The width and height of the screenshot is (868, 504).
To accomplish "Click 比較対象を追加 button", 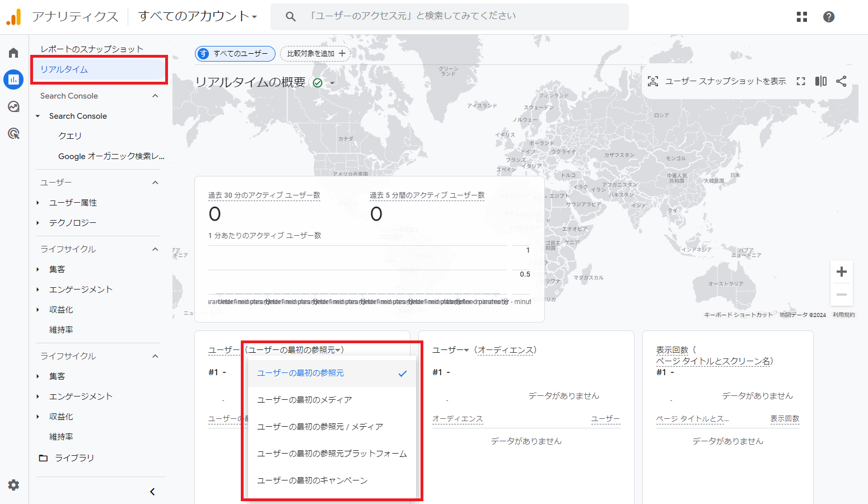I will 316,54.
